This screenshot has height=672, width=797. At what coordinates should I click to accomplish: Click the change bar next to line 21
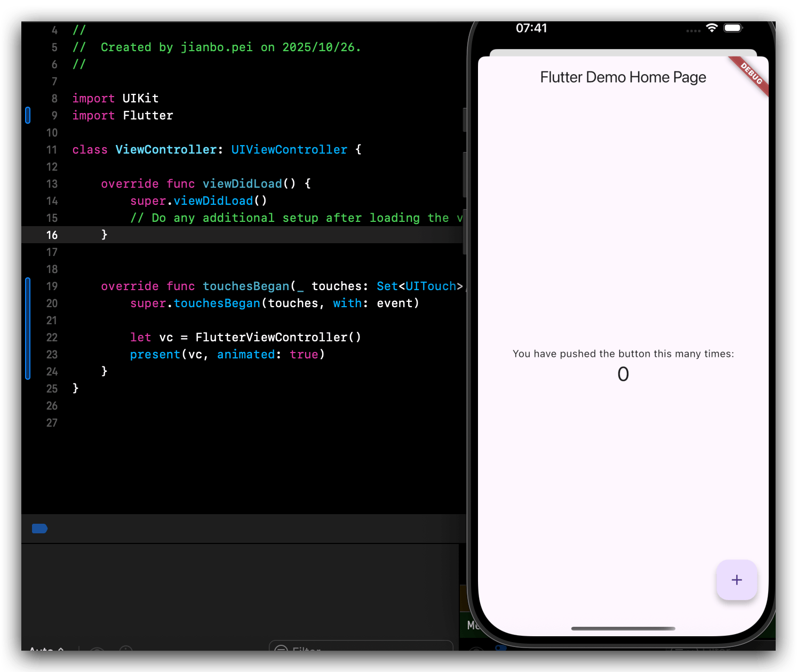[x=28, y=321]
